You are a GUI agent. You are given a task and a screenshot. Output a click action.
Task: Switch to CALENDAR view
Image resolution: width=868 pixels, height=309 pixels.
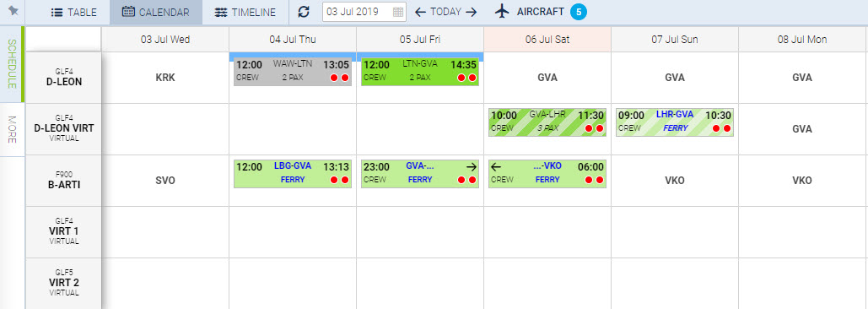155,12
